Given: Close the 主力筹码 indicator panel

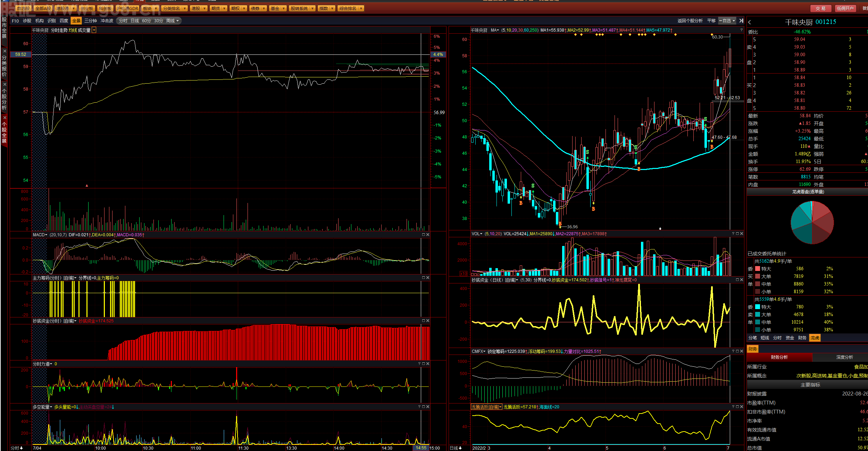Looking at the screenshot, I should pos(428,278).
